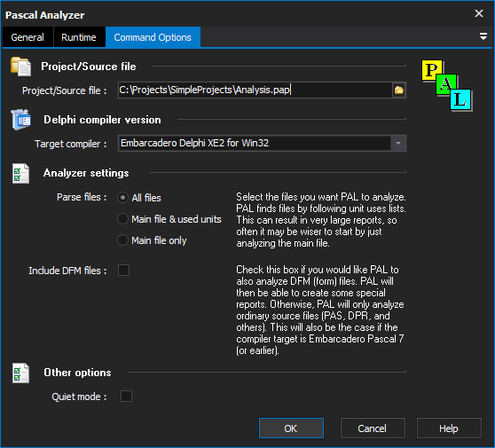Click the Other options checklist icon
Image resolution: width=495 pixels, height=448 pixels.
point(20,373)
